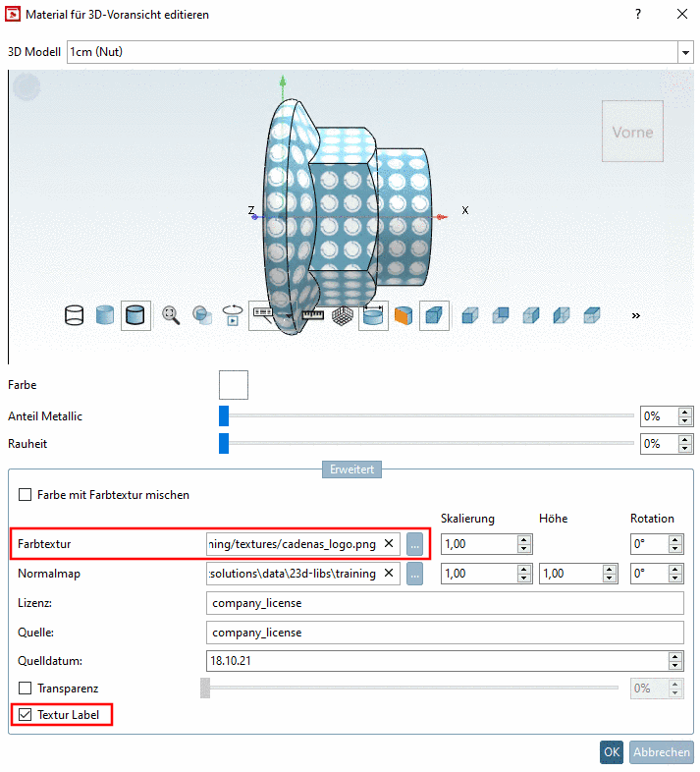The image size is (700, 772).
Task: Select left face cube view
Action: point(562,315)
